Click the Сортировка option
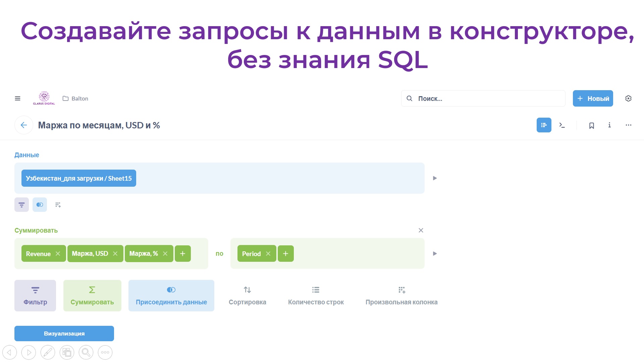The image size is (644, 362). tap(247, 296)
